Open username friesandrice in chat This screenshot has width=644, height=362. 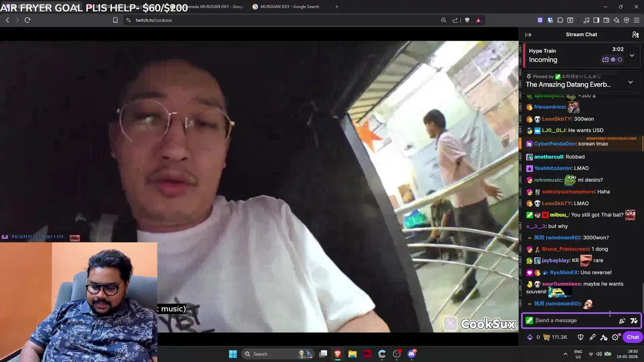[x=549, y=107]
